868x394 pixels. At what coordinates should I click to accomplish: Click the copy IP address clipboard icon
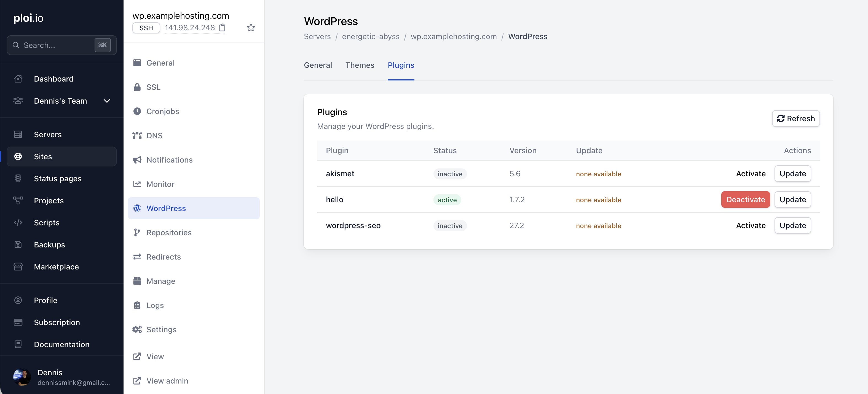(x=223, y=28)
